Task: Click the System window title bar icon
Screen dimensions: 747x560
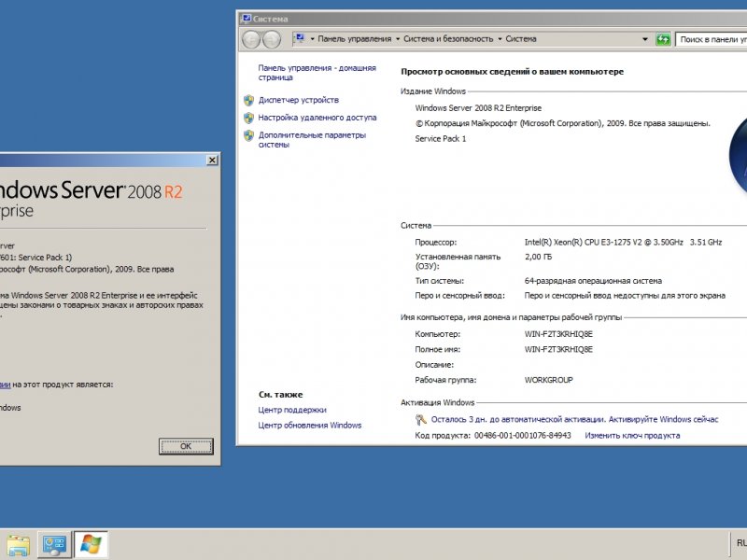Action: (247, 19)
